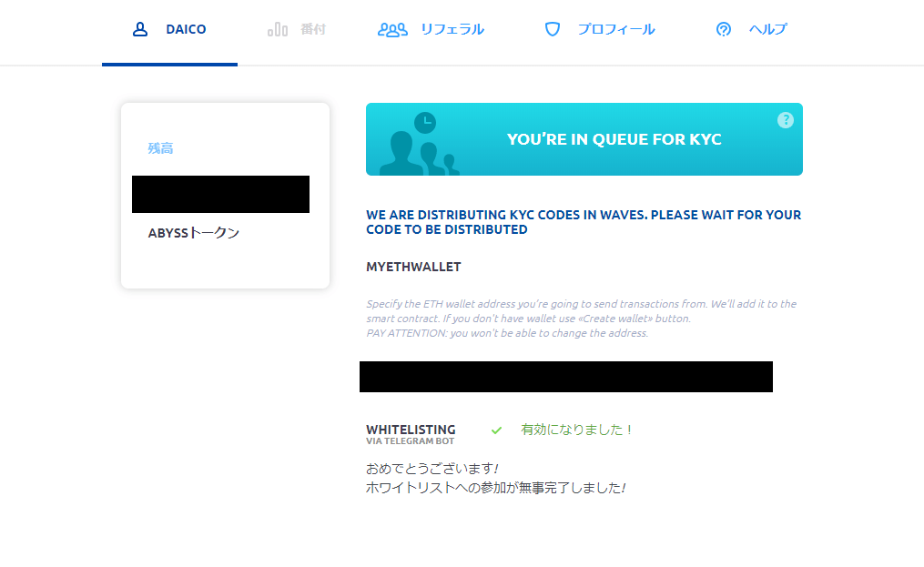Image resolution: width=924 pixels, height=567 pixels.
Task: Click the queue people clock icon in banner
Action: [x=420, y=144]
